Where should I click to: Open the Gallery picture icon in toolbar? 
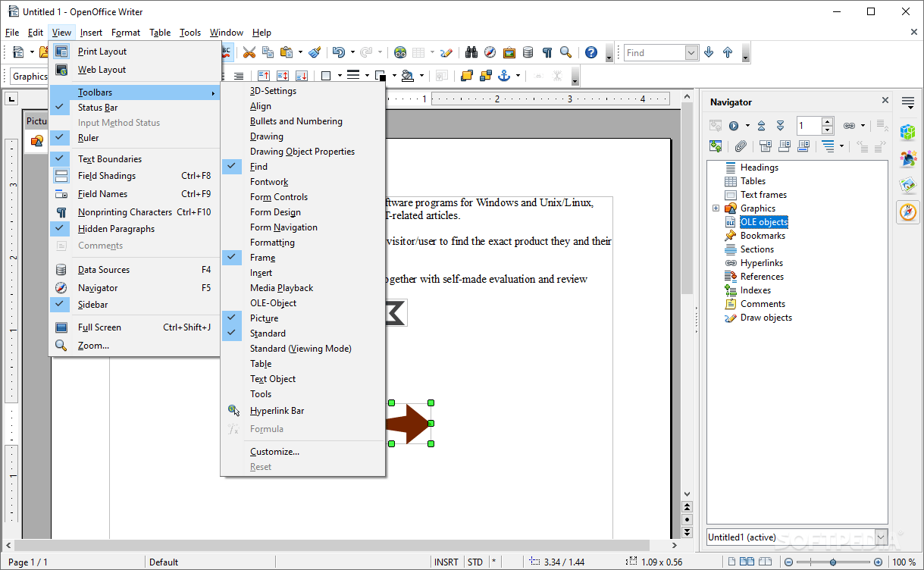coord(509,52)
